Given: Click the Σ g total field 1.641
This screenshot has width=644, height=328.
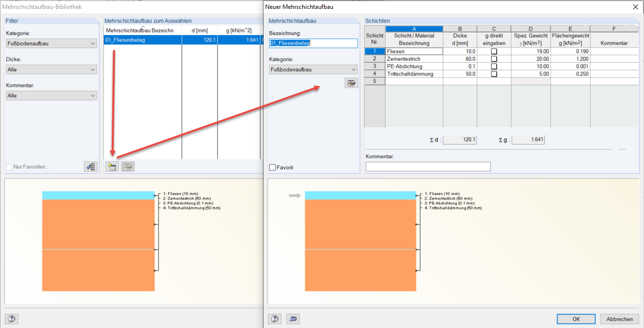Looking at the screenshot, I should pyautogui.click(x=528, y=140).
